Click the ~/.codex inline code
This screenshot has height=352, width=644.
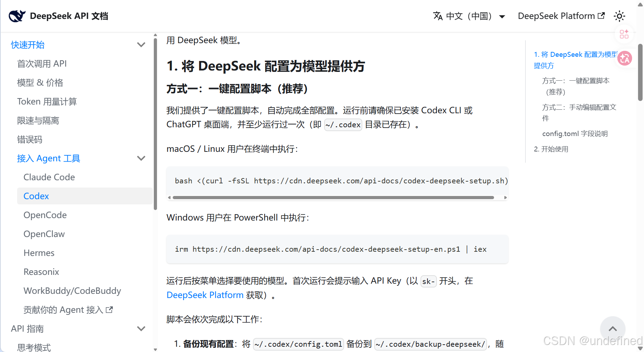[343, 125]
